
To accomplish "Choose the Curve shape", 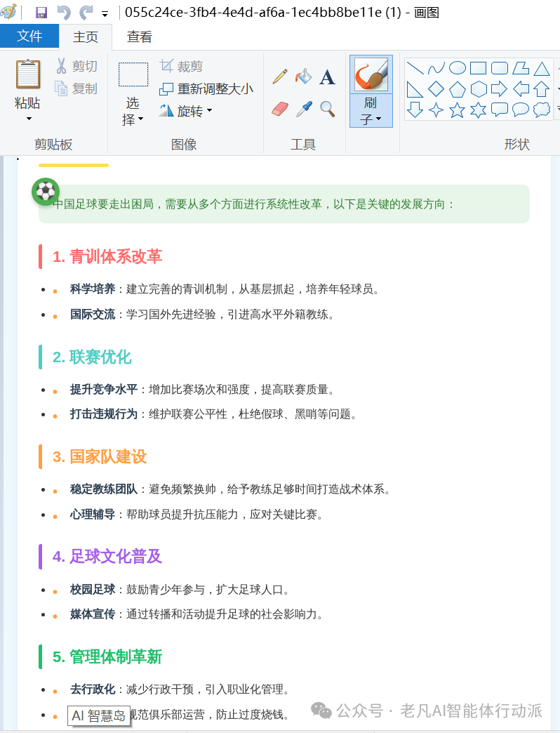I will point(436,68).
